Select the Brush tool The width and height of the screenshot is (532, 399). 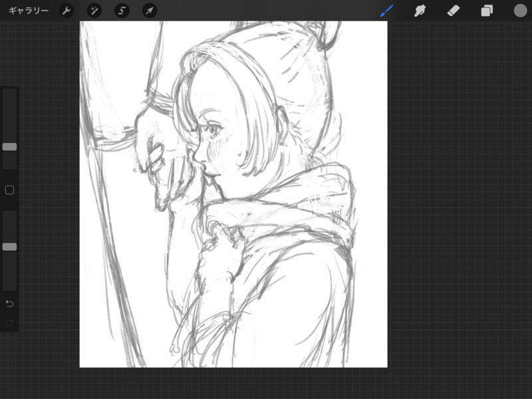click(x=387, y=11)
